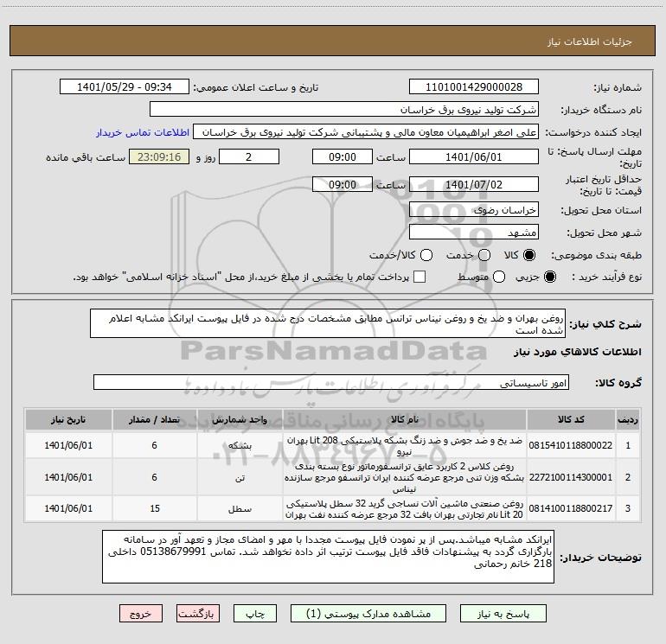Click the ضد یخ و ضد جوش item name

tap(405, 446)
